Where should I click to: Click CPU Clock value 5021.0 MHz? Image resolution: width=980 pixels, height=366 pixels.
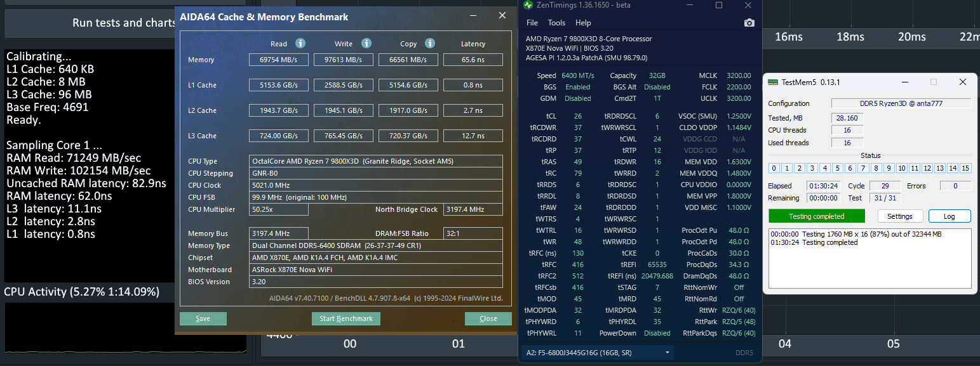[x=377, y=185]
